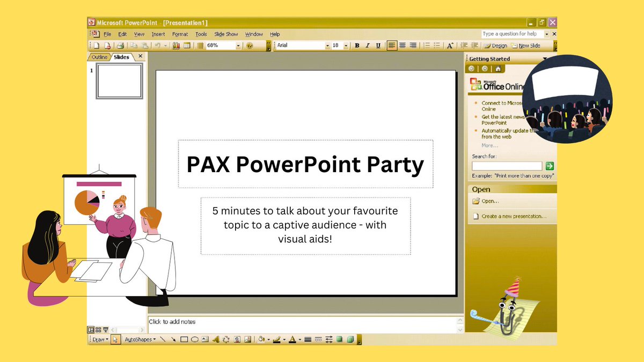This screenshot has width=644, height=362.
Task: Click the Line Color brush swatch
Action: (x=277, y=339)
